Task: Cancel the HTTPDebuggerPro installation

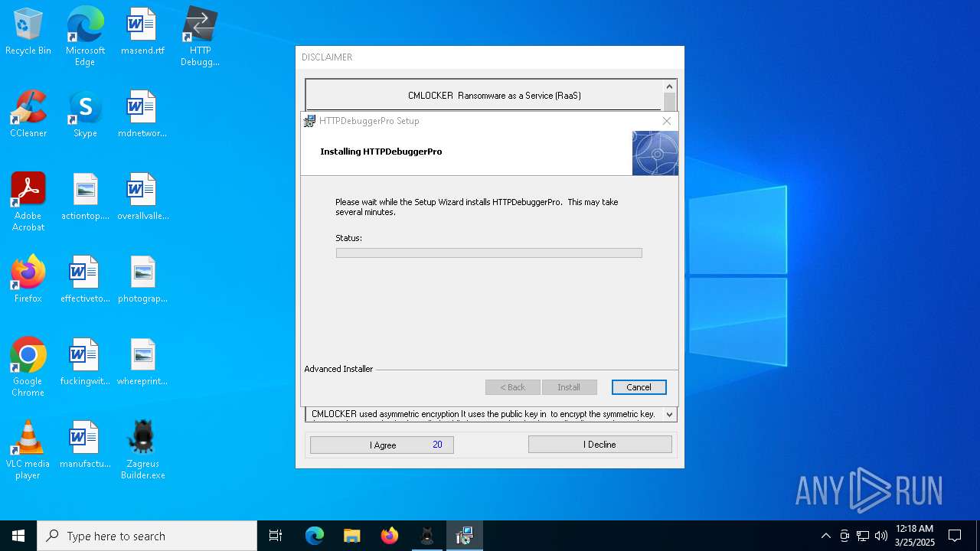Action: coord(639,387)
